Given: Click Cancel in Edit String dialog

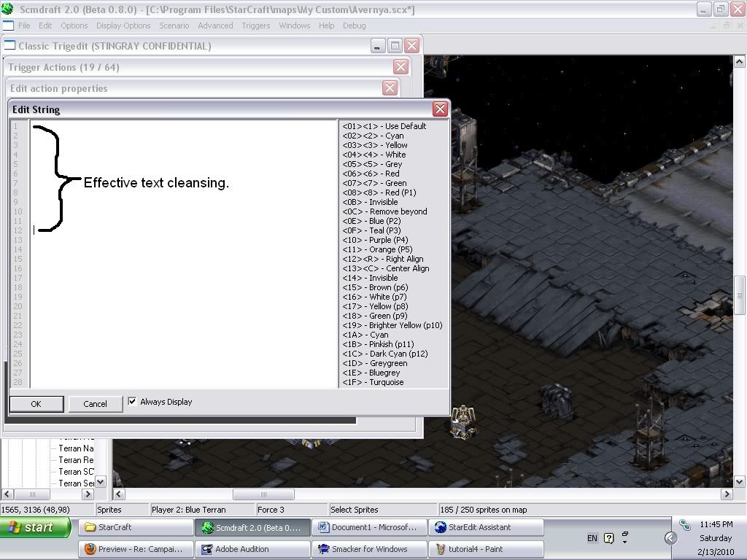Looking at the screenshot, I should tap(95, 404).
